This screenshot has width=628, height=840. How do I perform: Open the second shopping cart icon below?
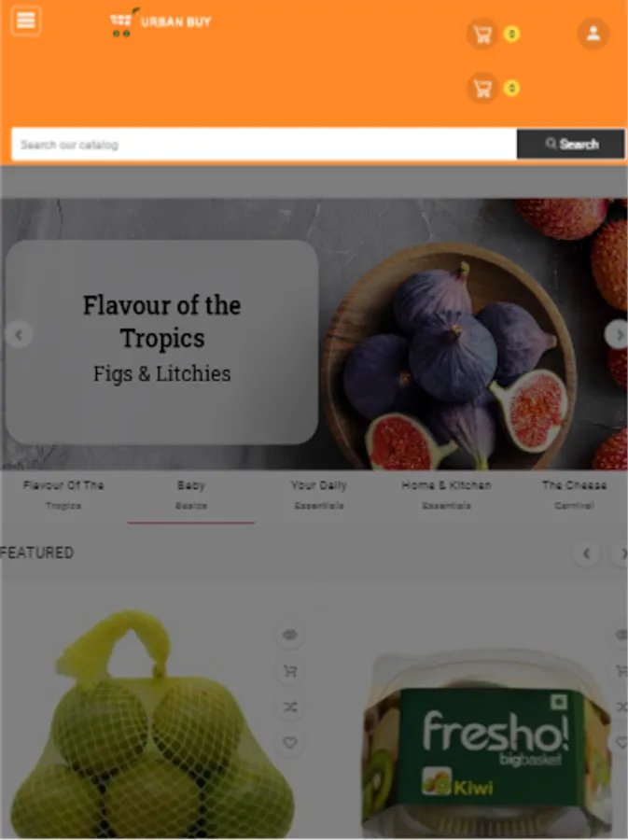click(x=482, y=89)
